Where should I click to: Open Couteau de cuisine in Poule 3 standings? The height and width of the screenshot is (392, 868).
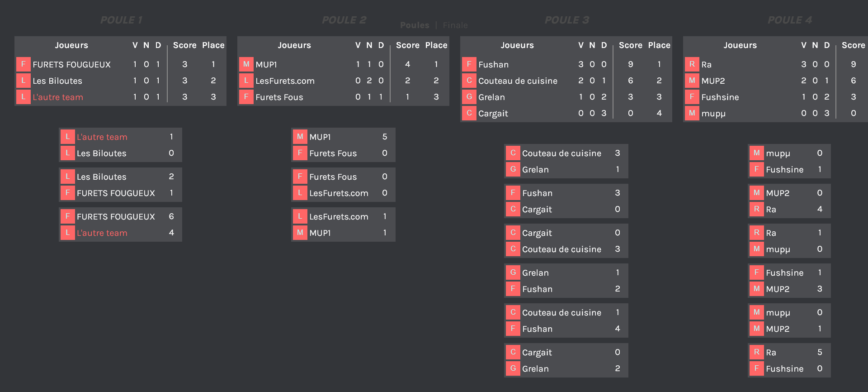click(x=518, y=81)
